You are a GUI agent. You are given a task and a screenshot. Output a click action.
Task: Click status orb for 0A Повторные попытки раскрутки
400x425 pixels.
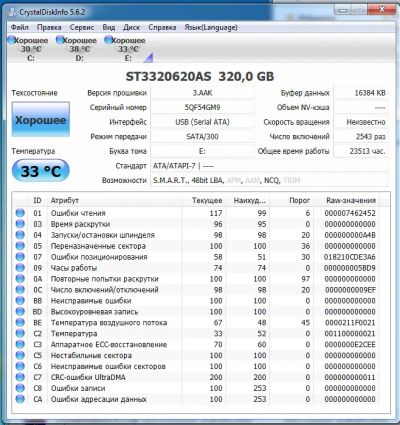(20, 279)
